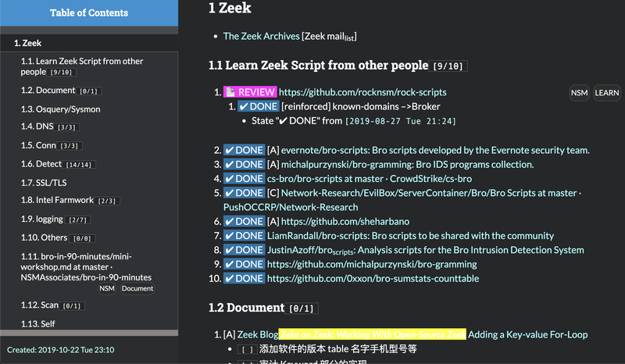The height and width of the screenshot is (364, 625).
Task: Click DONE badge beside sheharbano link
Action: [244, 221]
